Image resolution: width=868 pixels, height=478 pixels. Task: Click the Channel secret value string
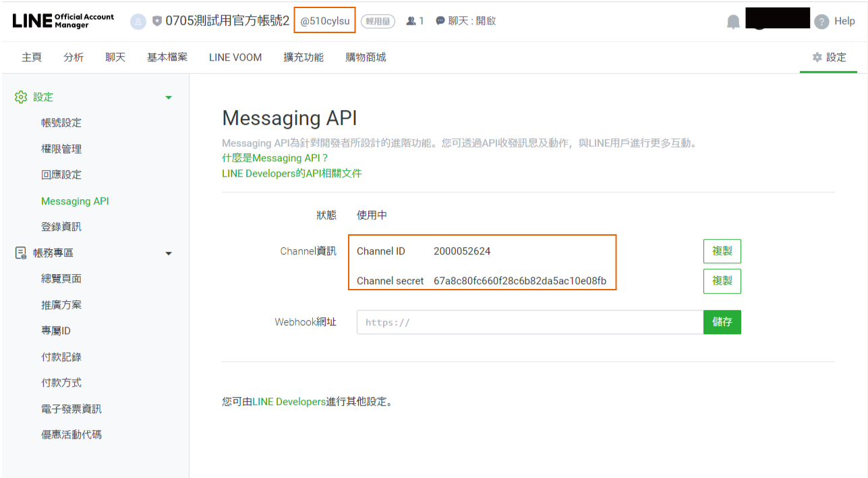tap(520, 281)
